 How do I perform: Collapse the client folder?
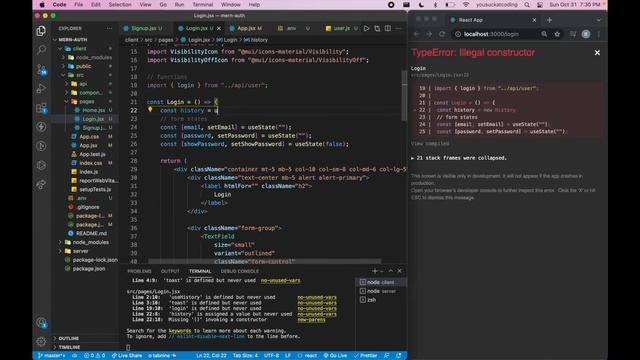(x=80, y=49)
